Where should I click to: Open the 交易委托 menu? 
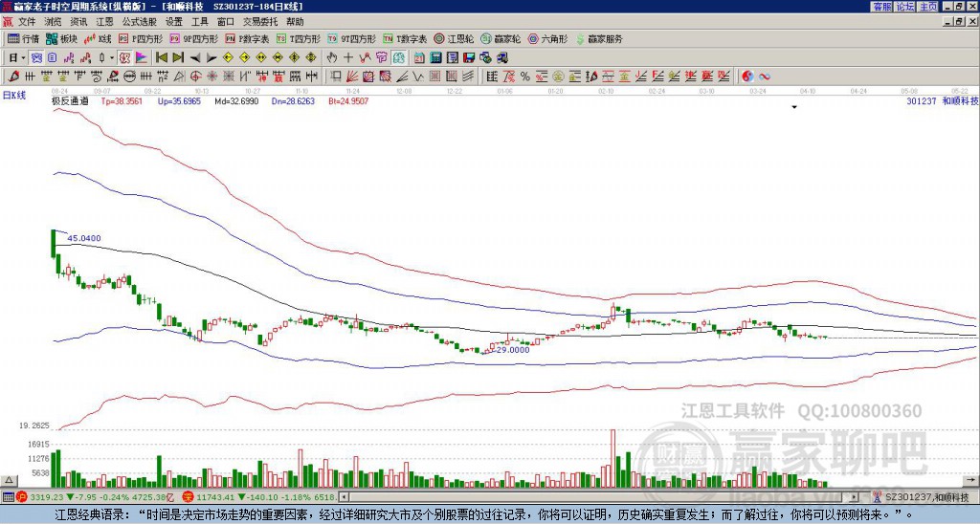pos(260,21)
